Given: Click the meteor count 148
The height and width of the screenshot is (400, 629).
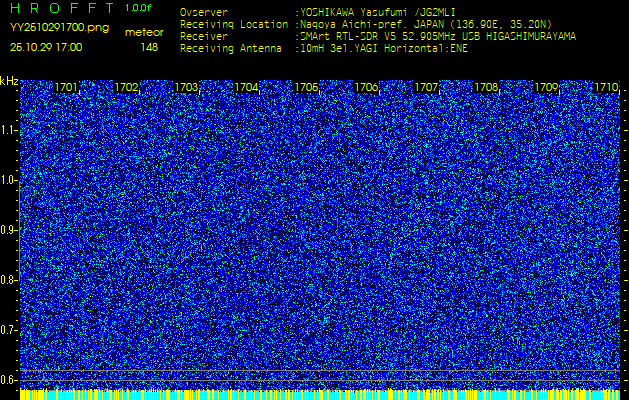Looking at the screenshot, I should [x=149, y=47].
